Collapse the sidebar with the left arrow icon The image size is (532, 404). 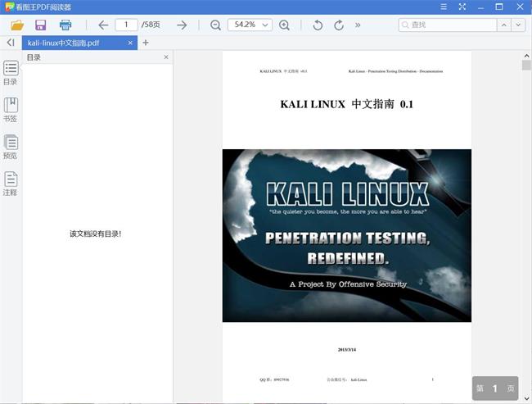click(x=11, y=43)
